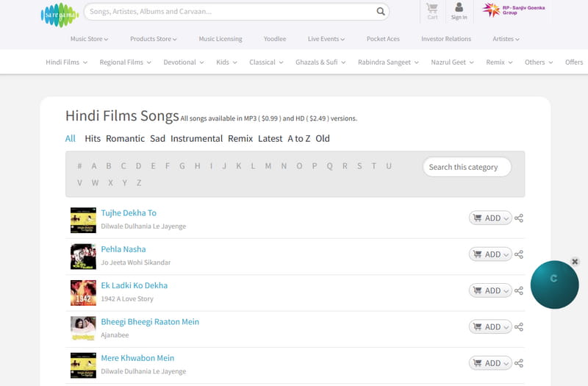
Task: Open the Pocket Aces link
Action: point(383,39)
